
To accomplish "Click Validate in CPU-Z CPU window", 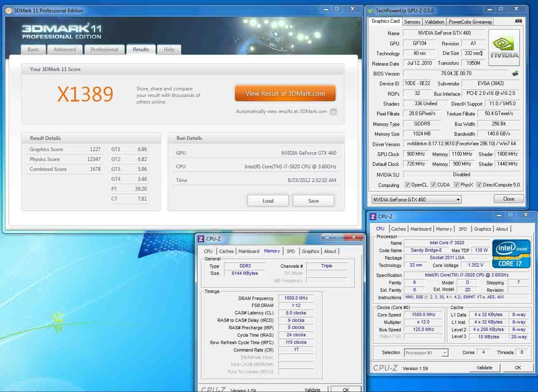I will (x=484, y=368).
